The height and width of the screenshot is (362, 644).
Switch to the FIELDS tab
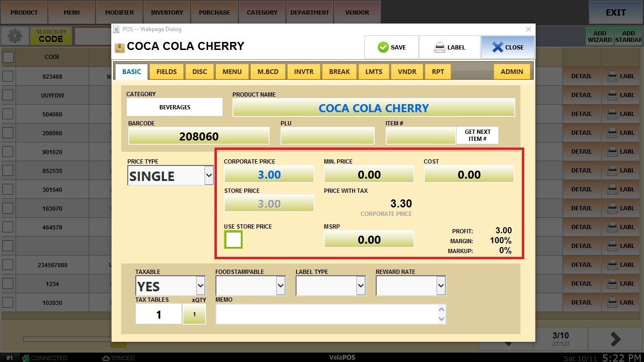tap(166, 72)
